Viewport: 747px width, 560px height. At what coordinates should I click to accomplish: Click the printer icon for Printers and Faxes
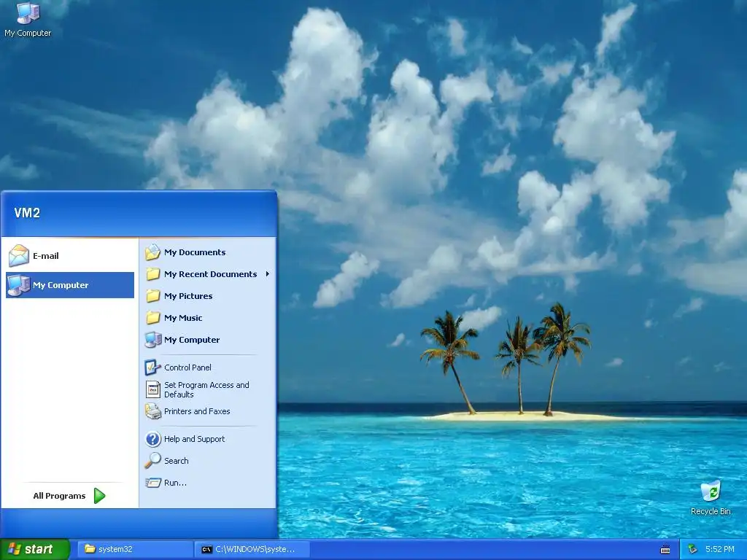[x=153, y=411]
